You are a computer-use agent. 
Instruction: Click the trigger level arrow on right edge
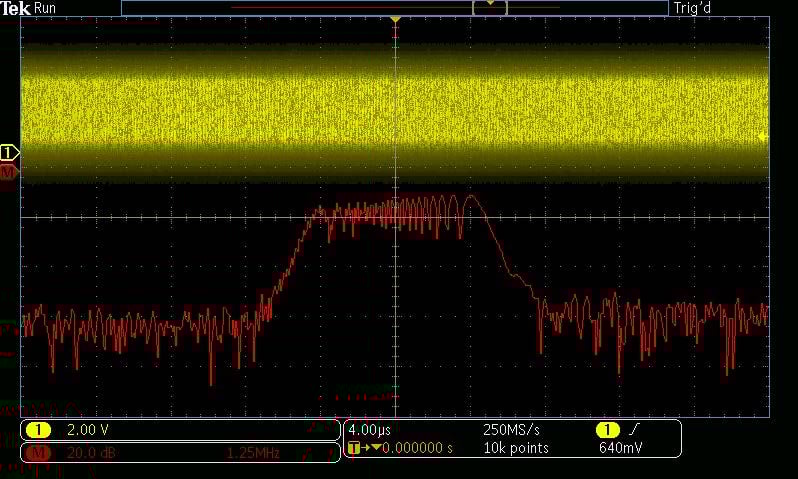click(763, 136)
